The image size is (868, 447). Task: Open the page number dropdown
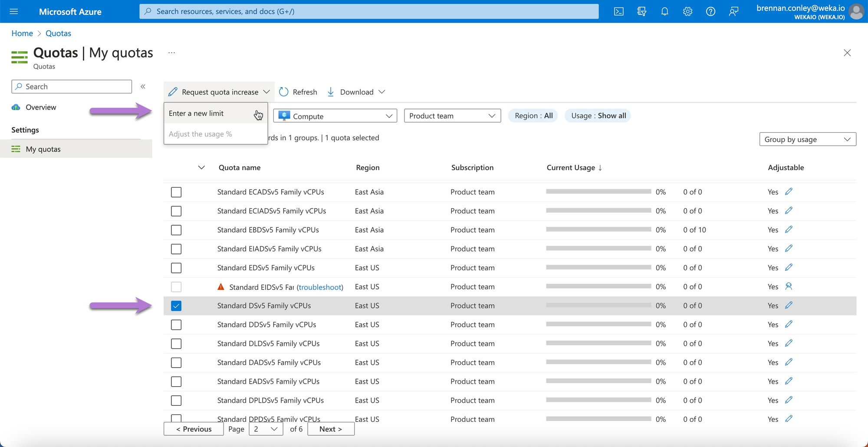click(266, 429)
